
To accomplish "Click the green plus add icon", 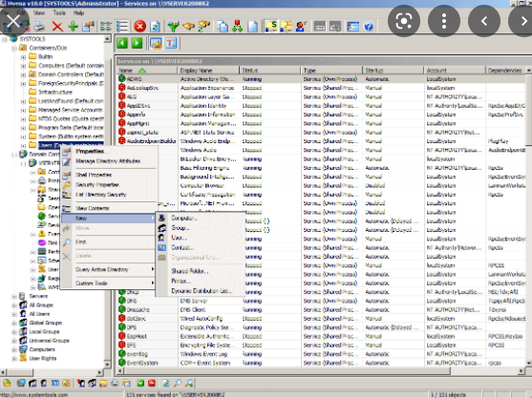I will coord(73,26).
